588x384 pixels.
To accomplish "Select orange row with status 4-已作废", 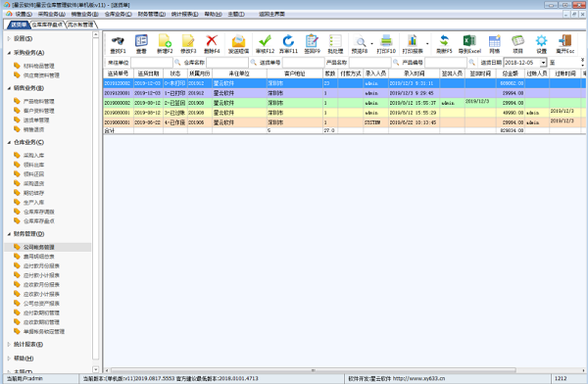I will (x=345, y=122).
